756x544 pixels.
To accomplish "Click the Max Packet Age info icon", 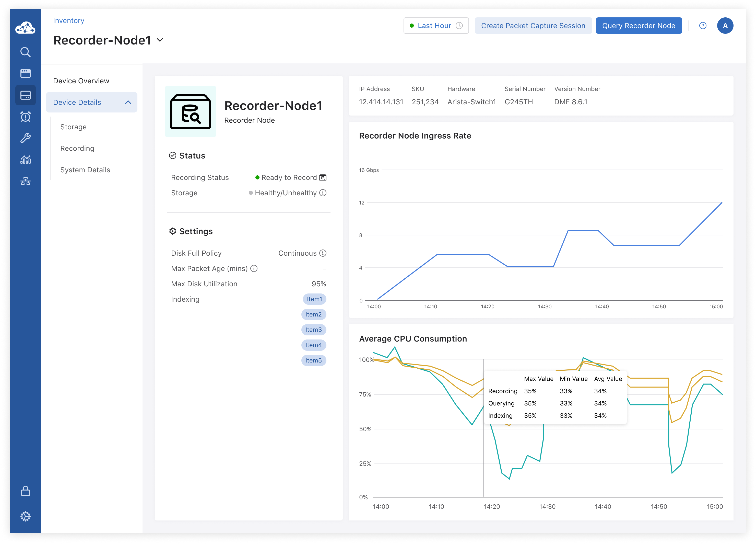I will (254, 268).
